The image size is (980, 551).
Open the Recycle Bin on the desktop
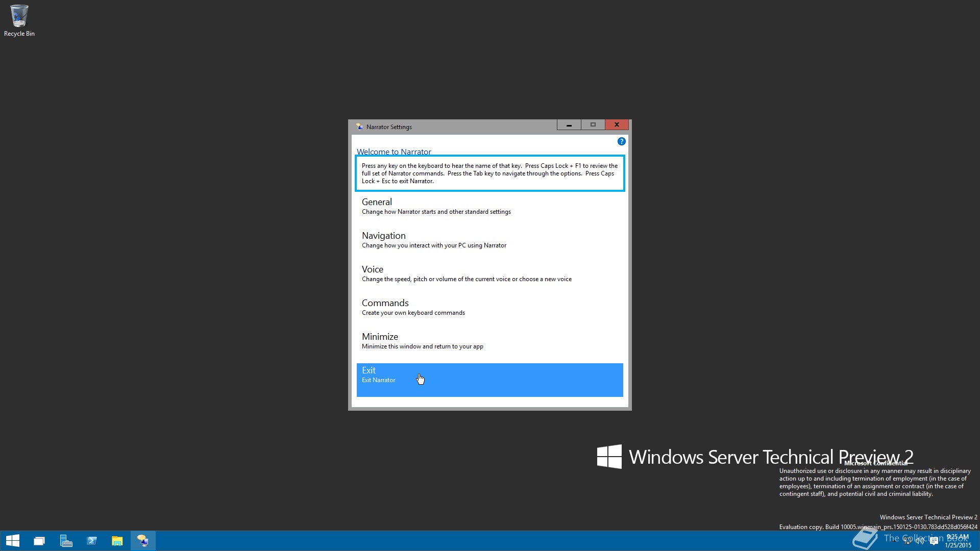19,21
